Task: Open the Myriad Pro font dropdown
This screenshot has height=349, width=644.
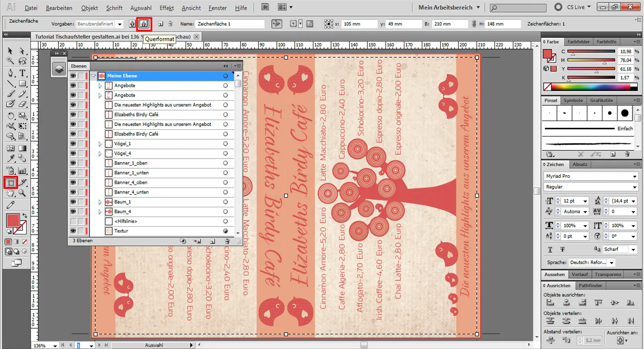Action: (634, 176)
